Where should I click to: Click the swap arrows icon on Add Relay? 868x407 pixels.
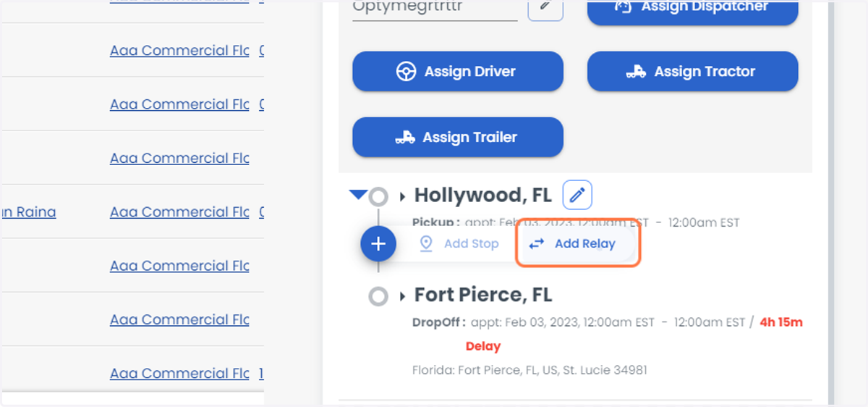(x=536, y=244)
